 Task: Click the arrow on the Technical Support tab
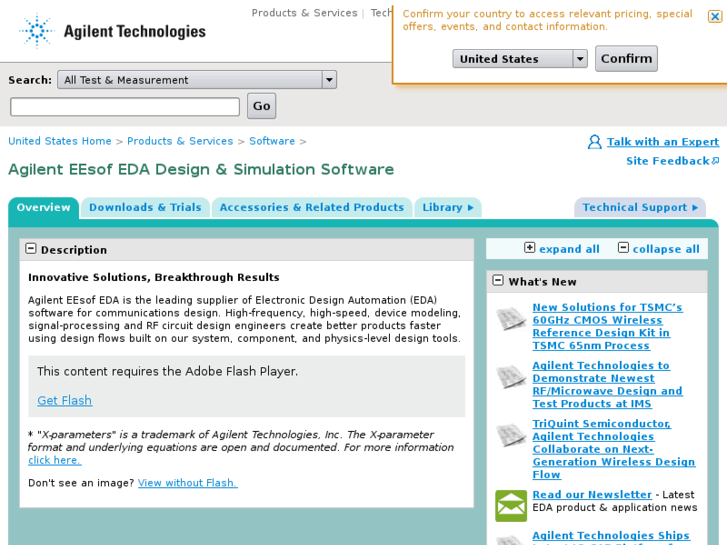tap(695, 207)
